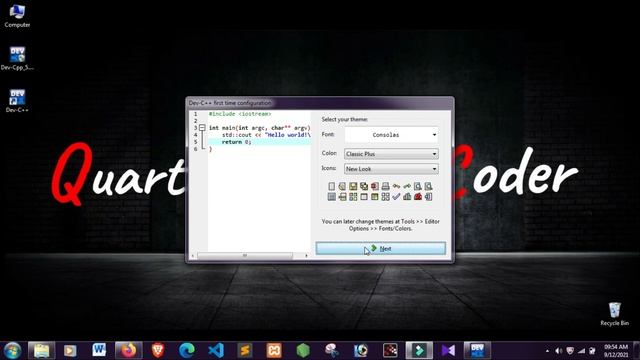
Task: Click the preview's horizontal scrollbar thumb
Action: [245, 256]
